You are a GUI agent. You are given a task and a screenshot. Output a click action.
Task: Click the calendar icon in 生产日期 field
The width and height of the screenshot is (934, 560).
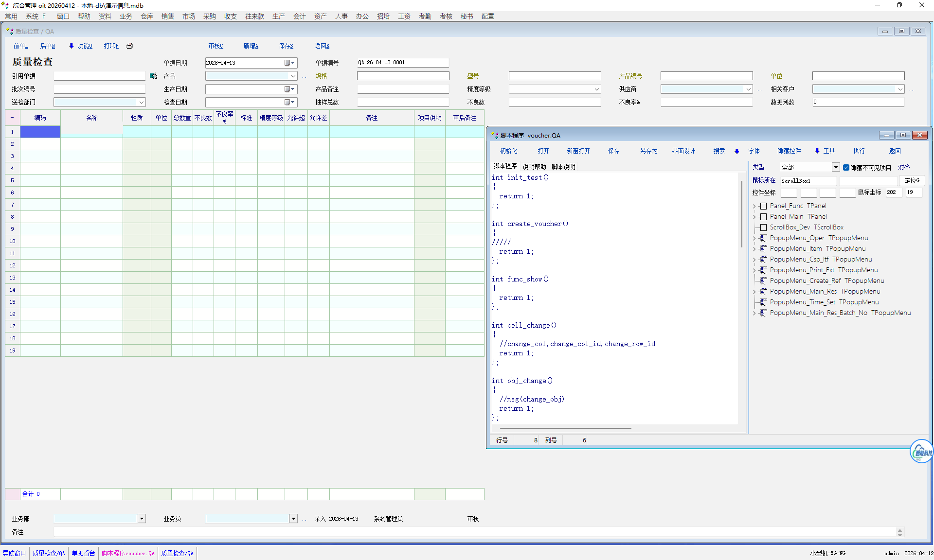coord(287,89)
